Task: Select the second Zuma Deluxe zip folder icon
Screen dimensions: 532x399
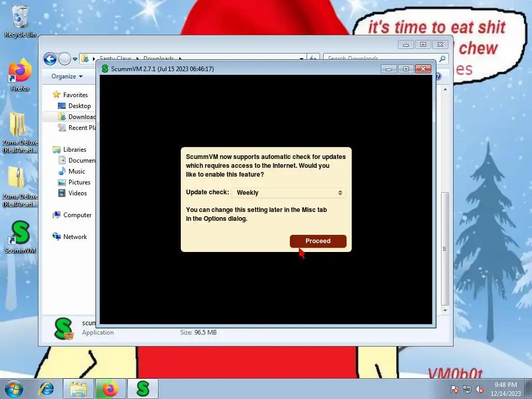Action: 20,187
